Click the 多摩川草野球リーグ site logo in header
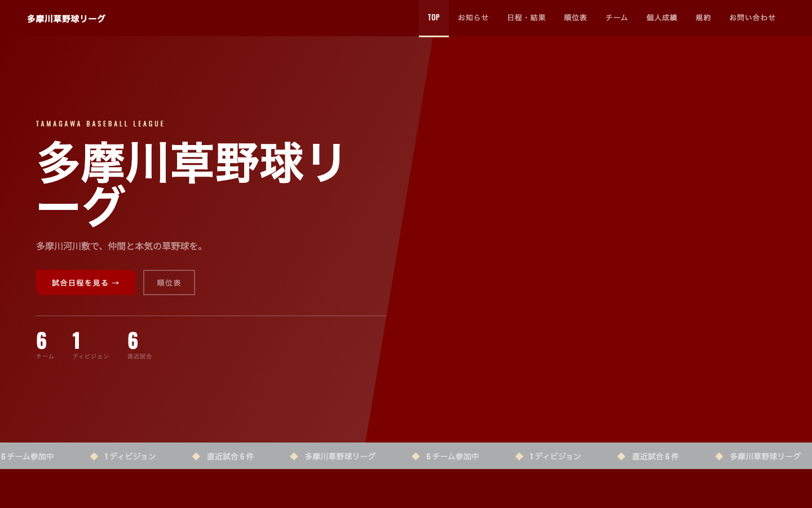Image resolution: width=812 pixels, height=508 pixels. tap(66, 19)
